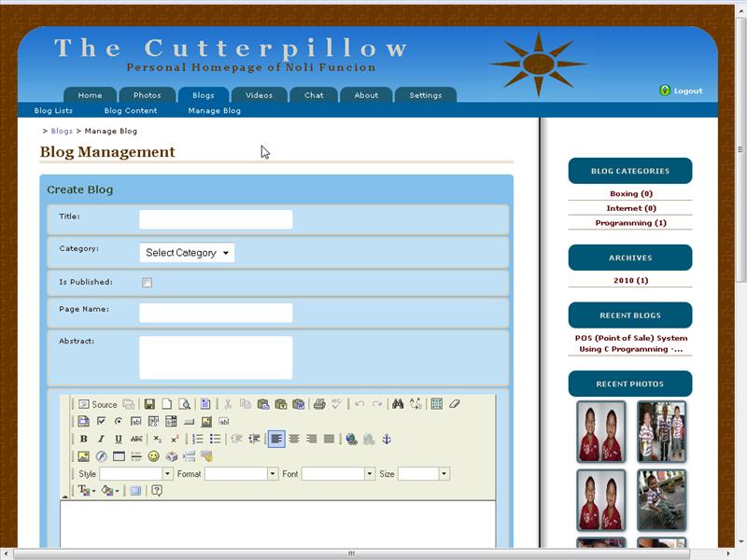
Task: Click the Paste clipboard icon
Action: (263, 404)
